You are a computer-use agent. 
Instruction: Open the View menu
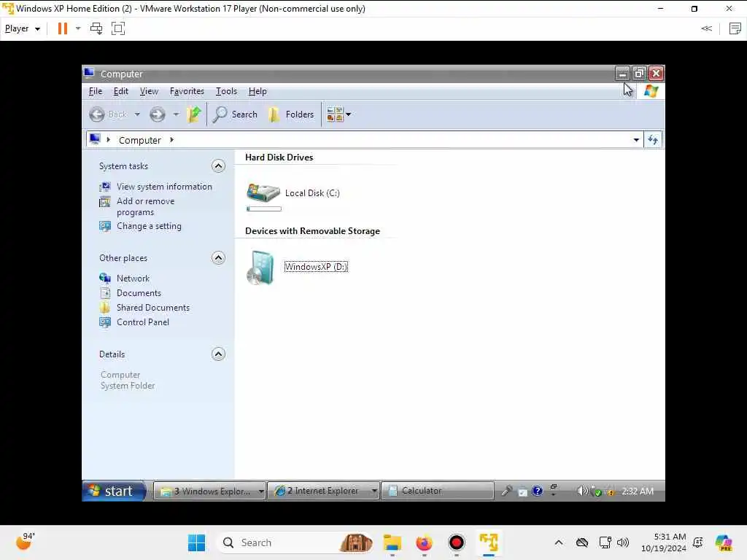[149, 91]
